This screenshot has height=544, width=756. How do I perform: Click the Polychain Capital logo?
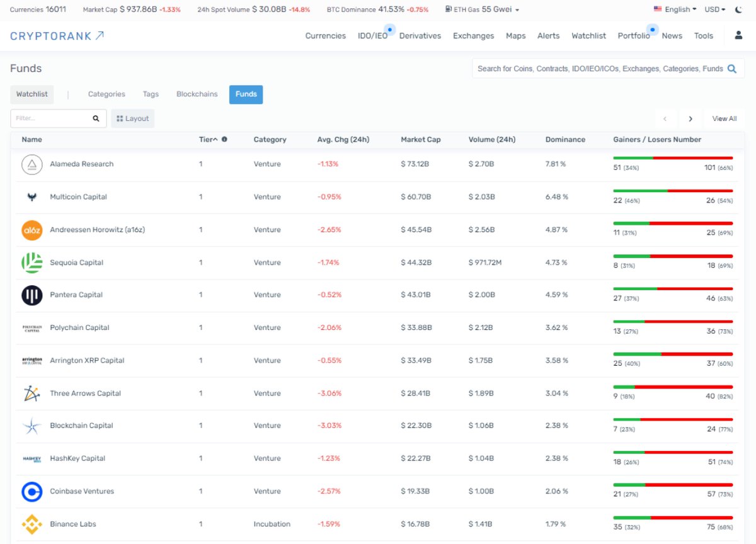[x=31, y=328]
